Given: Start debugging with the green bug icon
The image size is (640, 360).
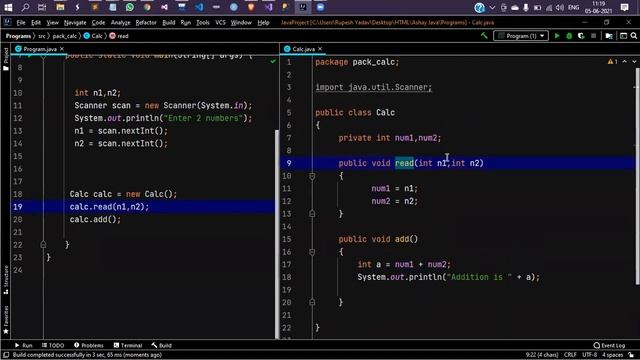Looking at the screenshot, I should (x=569, y=36).
